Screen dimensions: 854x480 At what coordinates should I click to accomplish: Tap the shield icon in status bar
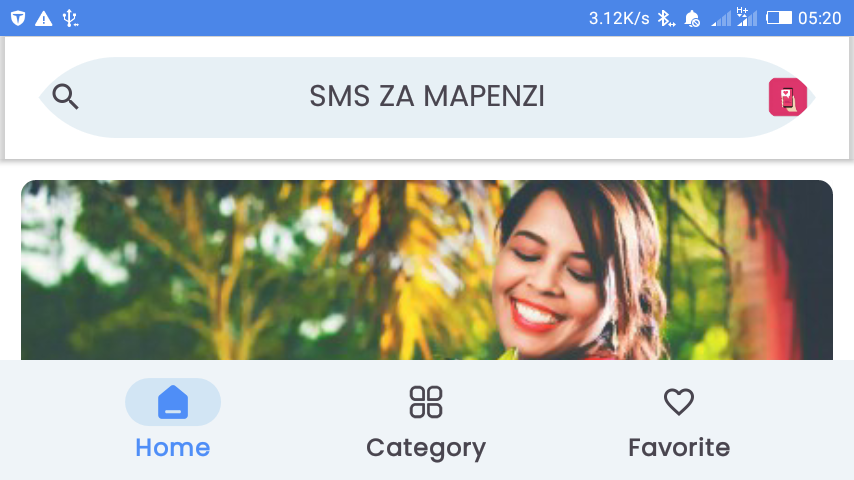pos(18,18)
